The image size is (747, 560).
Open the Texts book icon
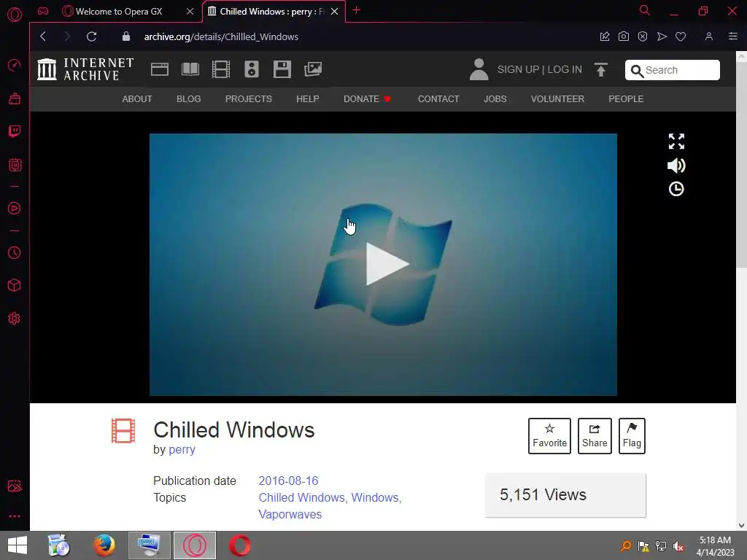coord(190,69)
